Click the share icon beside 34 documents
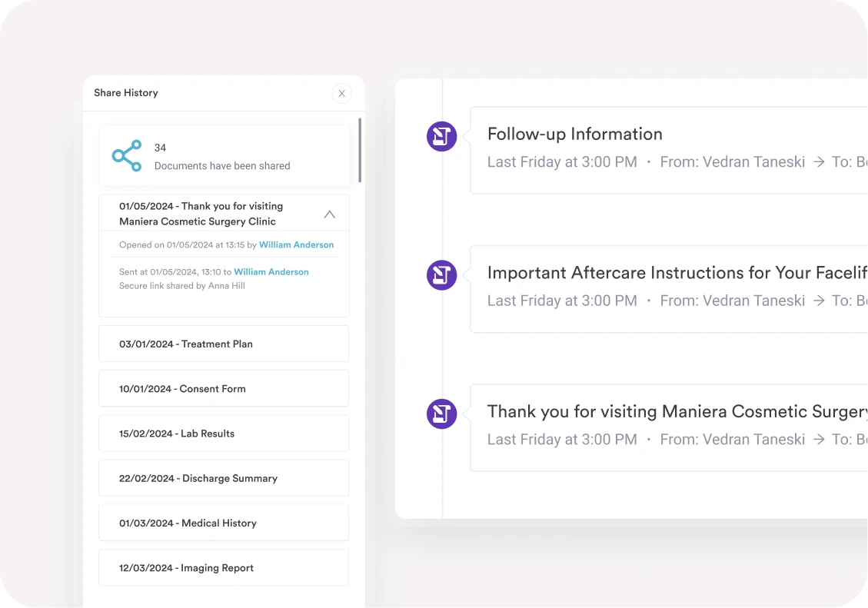This screenshot has height=608, width=868. tap(127, 156)
